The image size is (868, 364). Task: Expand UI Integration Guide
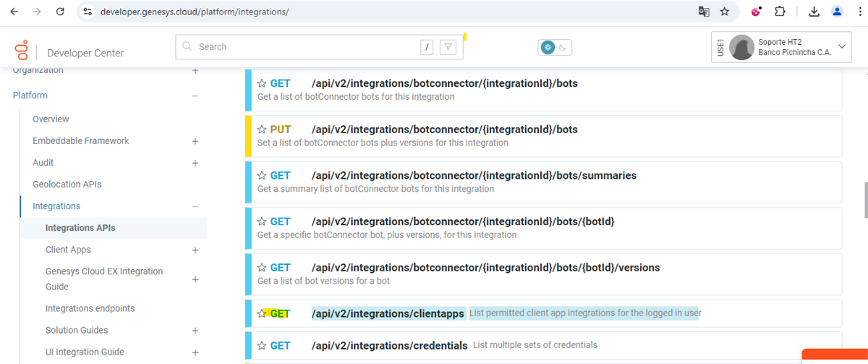pos(195,352)
